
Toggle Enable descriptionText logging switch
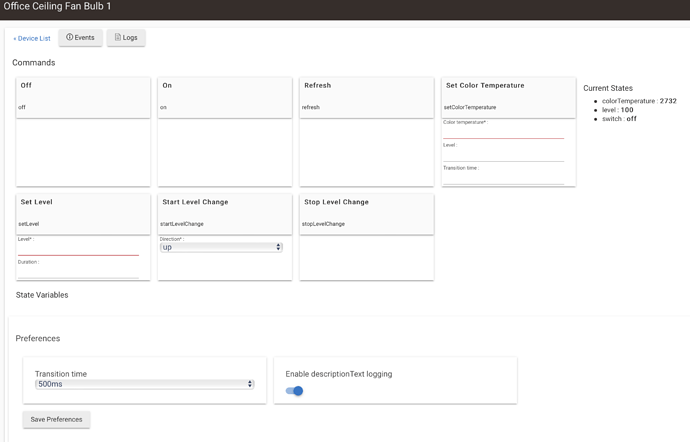[294, 391]
